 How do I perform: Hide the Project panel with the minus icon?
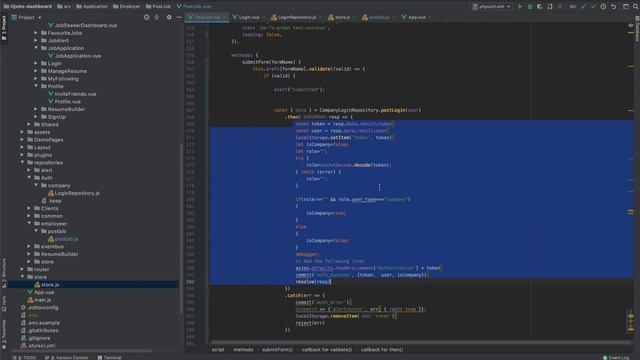click(x=179, y=18)
